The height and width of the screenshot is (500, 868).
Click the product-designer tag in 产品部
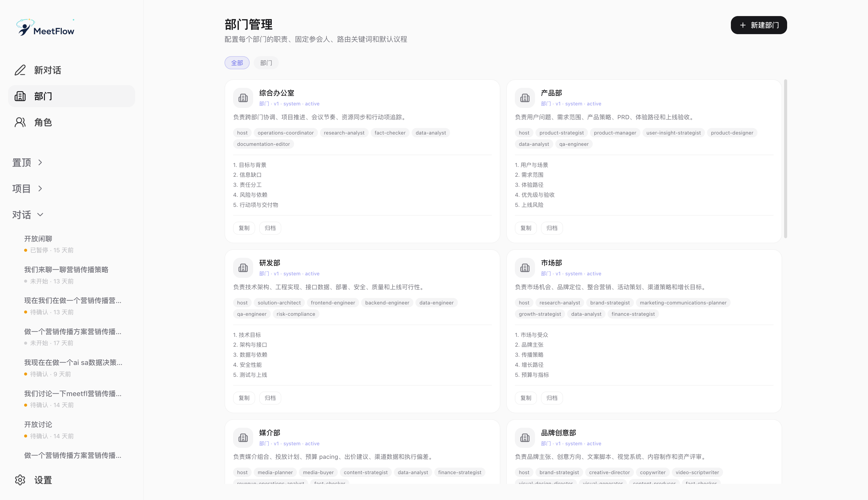732,133
